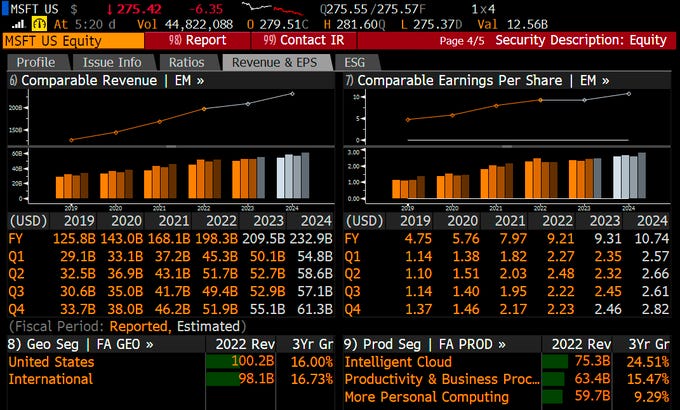The height and width of the screenshot is (410, 680).
Task: Open the 98) Report function
Action: [x=198, y=40]
